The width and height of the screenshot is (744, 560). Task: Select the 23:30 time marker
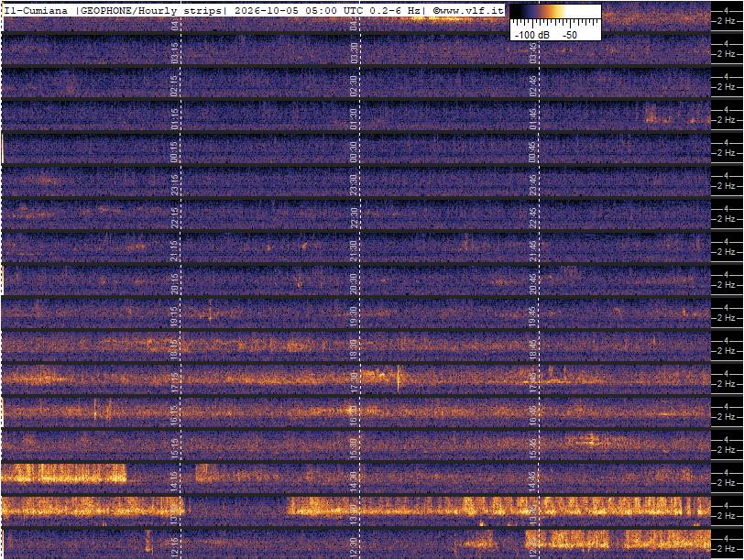(354, 184)
